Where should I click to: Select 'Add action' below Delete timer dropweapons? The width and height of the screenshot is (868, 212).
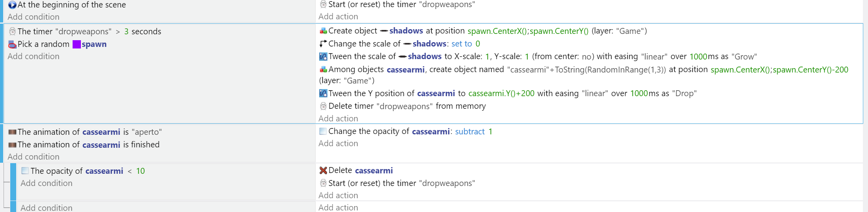pos(338,119)
